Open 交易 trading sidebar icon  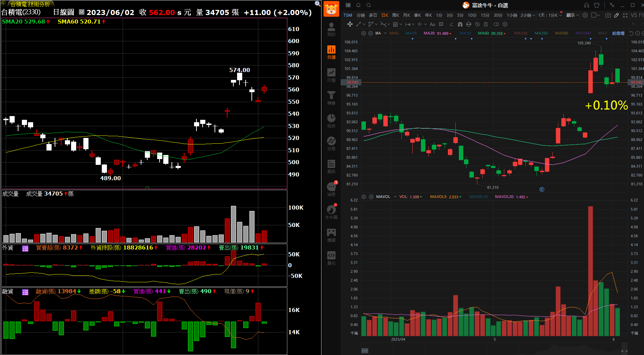point(331,144)
